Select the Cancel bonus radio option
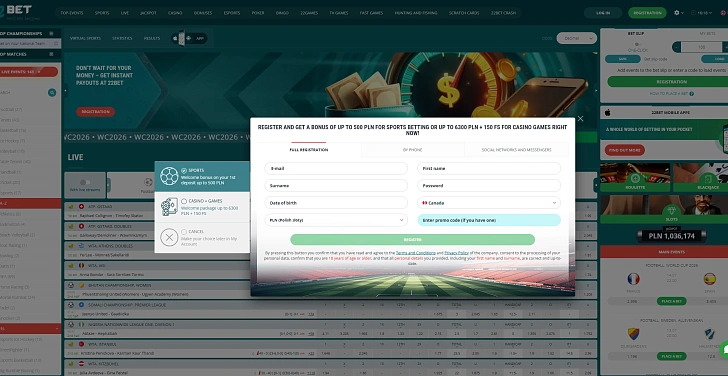728x376 pixels. click(184, 232)
